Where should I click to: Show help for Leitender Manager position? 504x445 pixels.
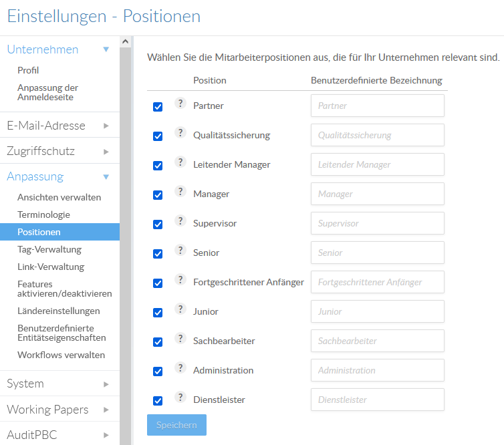click(180, 162)
